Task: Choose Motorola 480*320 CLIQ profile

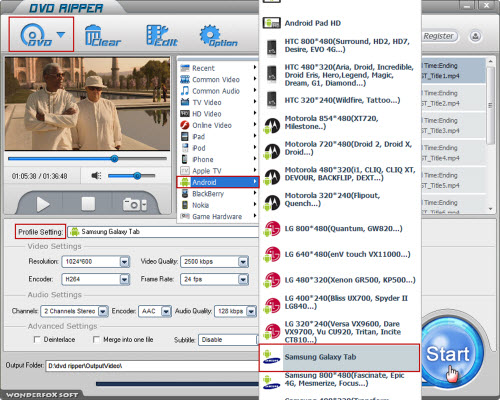Action: 339,174
